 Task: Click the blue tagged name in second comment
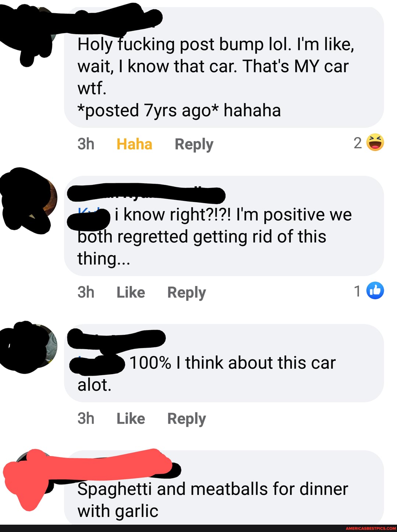click(89, 216)
